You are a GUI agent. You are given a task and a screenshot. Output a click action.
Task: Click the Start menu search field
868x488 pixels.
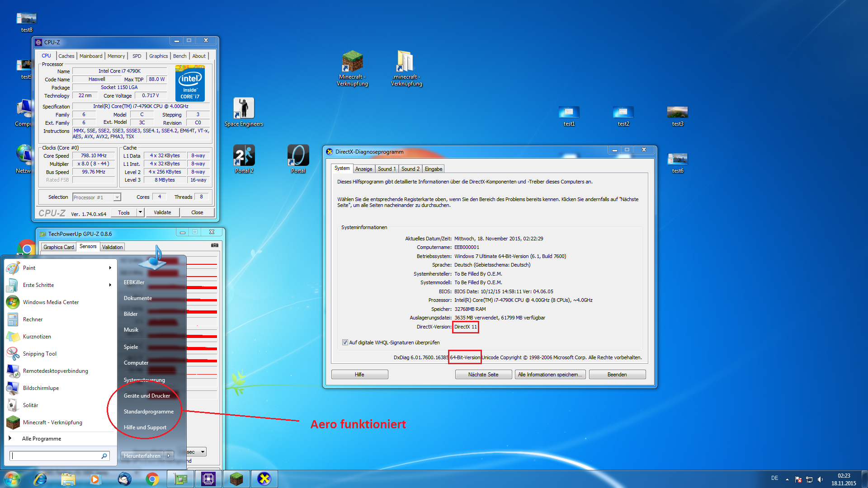click(x=59, y=456)
